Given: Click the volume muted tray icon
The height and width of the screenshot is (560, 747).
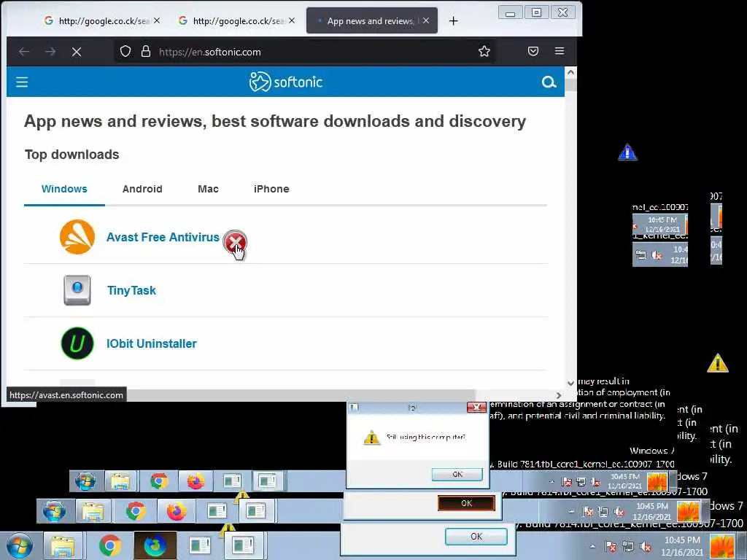Looking at the screenshot, I should click(646, 547).
